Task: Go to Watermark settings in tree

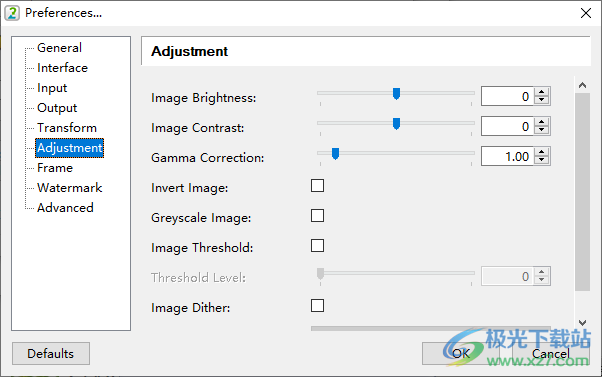Action: (x=69, y=187)
